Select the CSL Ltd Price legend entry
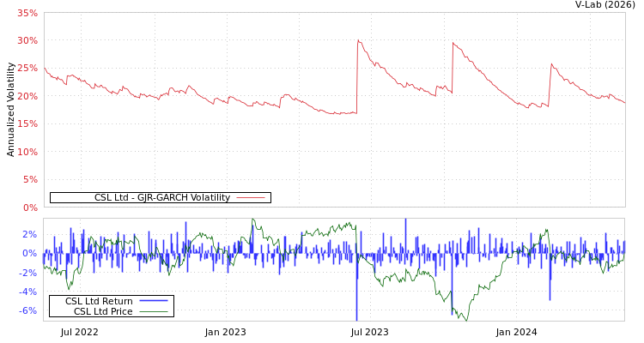The height and width of the screenshot is (343, 644). tap(103, 311)
